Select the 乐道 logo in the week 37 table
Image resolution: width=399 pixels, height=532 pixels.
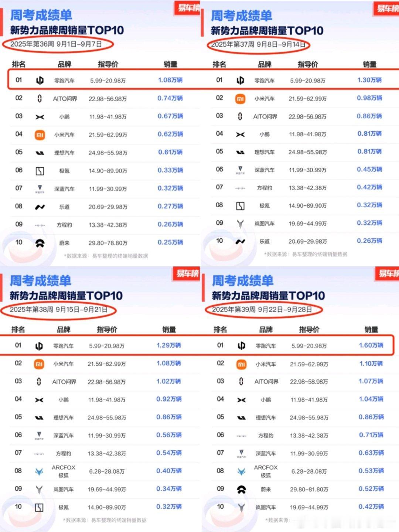240,242
